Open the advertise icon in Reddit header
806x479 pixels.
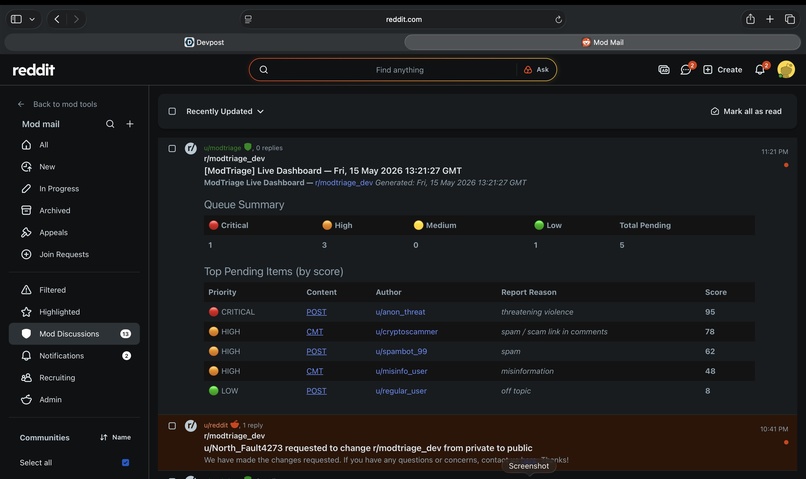(x=664, y=69)
